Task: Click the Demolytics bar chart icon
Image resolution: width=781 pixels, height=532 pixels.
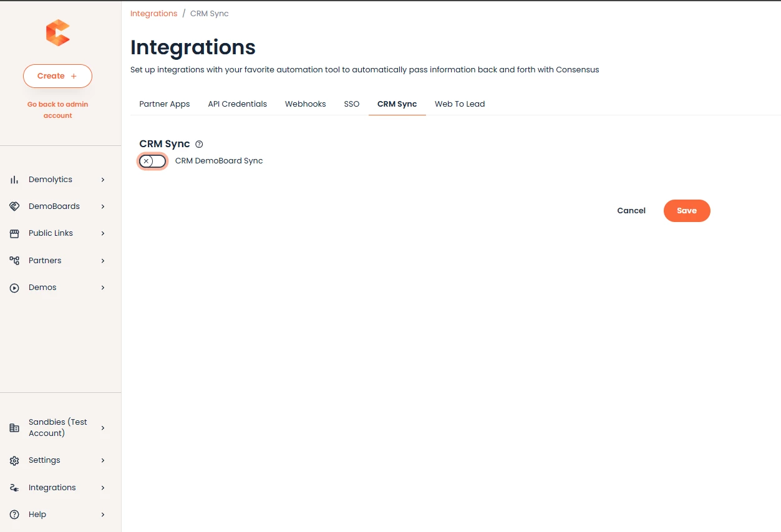Action: pyautogui.click(x=14, y=180)
